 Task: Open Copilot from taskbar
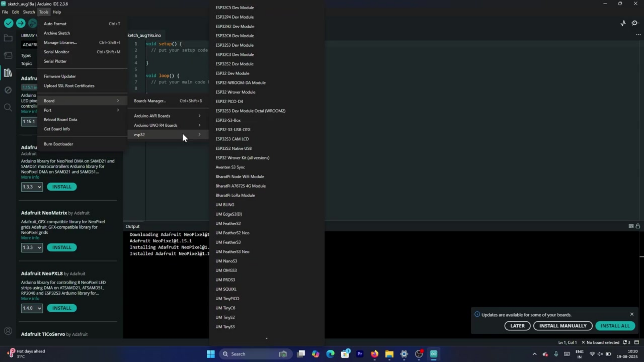[316, 354]
